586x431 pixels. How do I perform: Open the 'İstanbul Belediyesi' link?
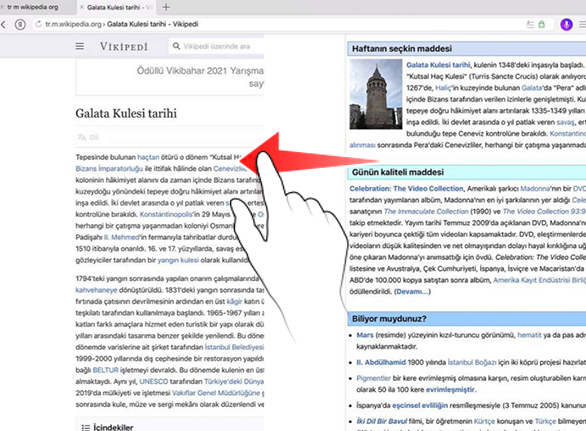point(234,347)
